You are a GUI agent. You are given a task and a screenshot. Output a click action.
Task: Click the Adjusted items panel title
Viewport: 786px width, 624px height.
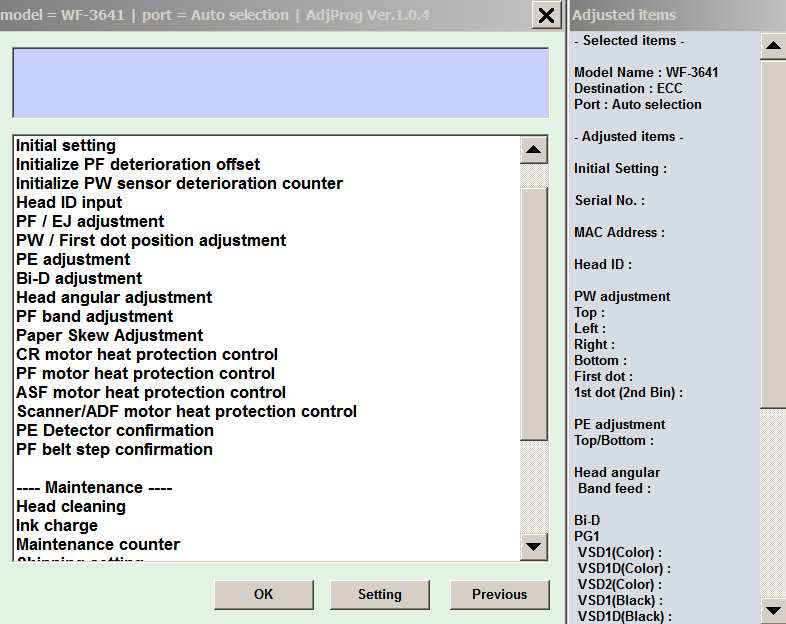coord(624,16)
